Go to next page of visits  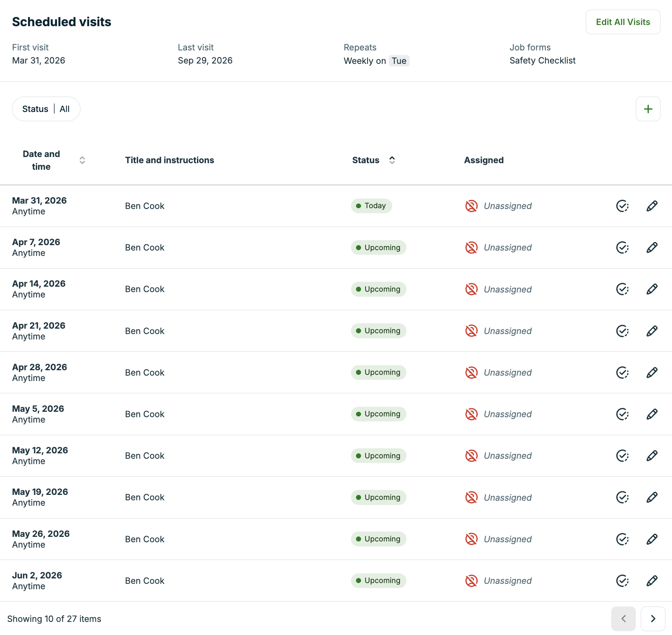pyautogui.click(x=653, y=618)
